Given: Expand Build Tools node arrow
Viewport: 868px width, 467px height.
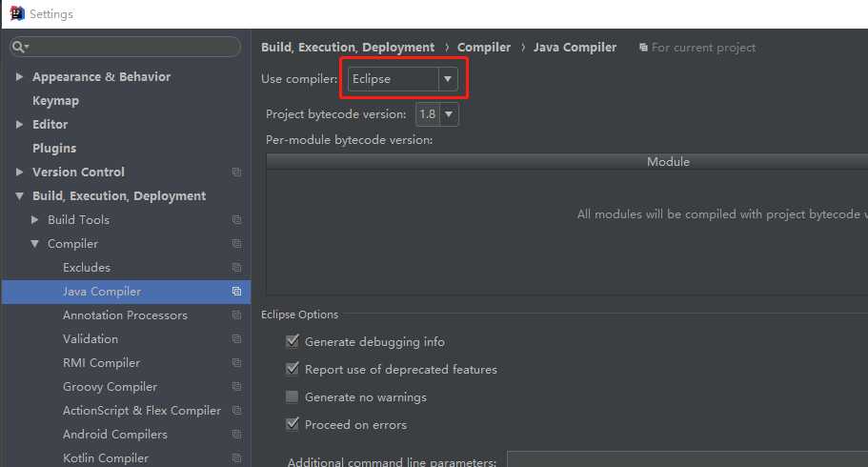Looking at the screenshot, I should point(35,219).
